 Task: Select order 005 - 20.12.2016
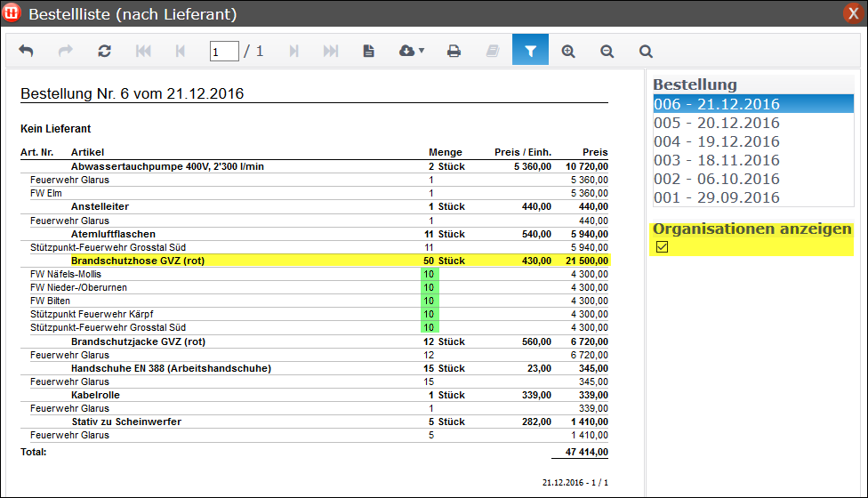[716, 123]
